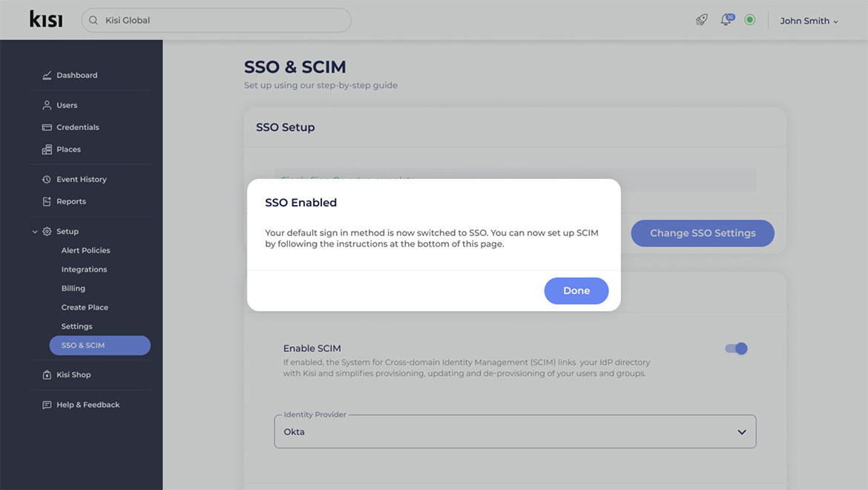Open notifications bell icon
Screen dimensions: 868x490
coord(727,19)
